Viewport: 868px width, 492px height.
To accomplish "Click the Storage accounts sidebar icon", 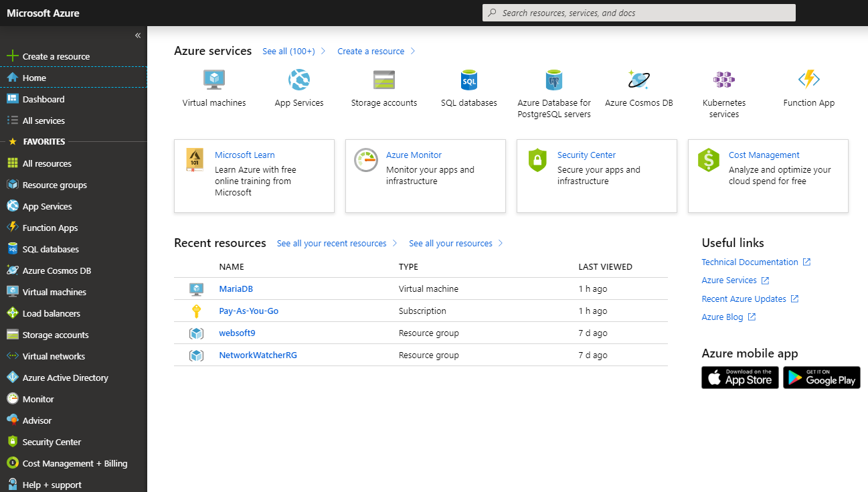I will pos(12,335).
